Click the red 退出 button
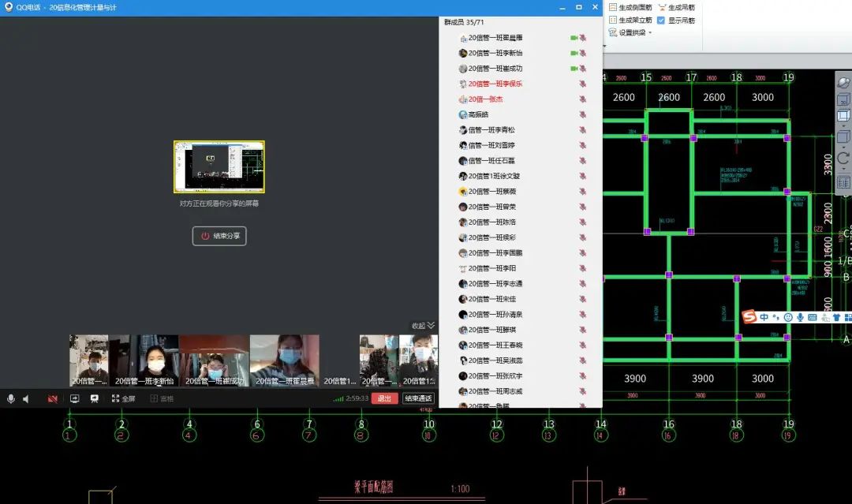 [384, 399]
